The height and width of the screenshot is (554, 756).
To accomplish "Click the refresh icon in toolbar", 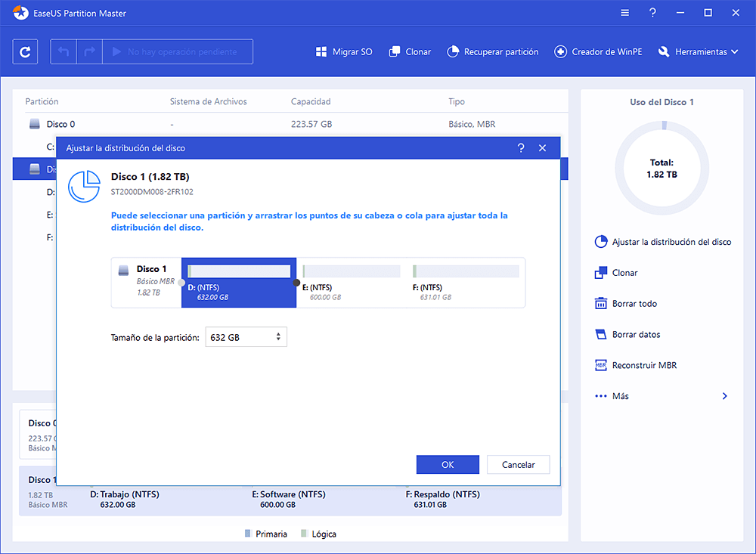I will 26,52.
